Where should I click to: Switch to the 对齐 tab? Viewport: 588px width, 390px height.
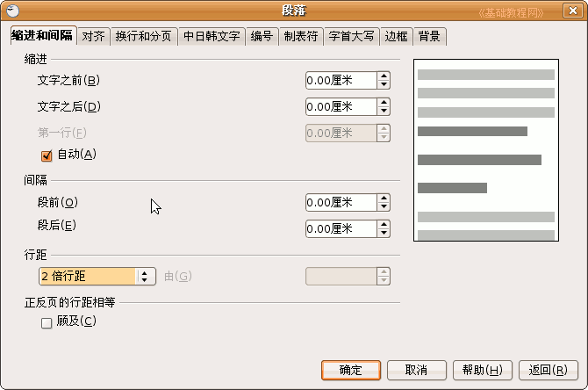pos(93,37)
